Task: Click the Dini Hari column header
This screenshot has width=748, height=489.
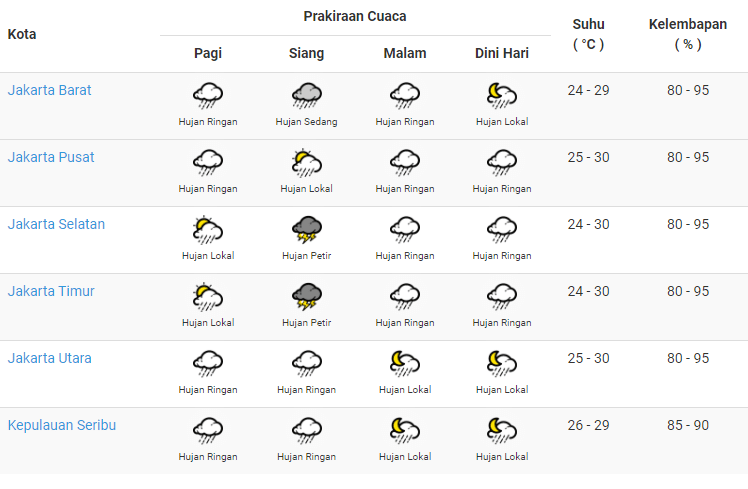Action: tap(502, 54)
